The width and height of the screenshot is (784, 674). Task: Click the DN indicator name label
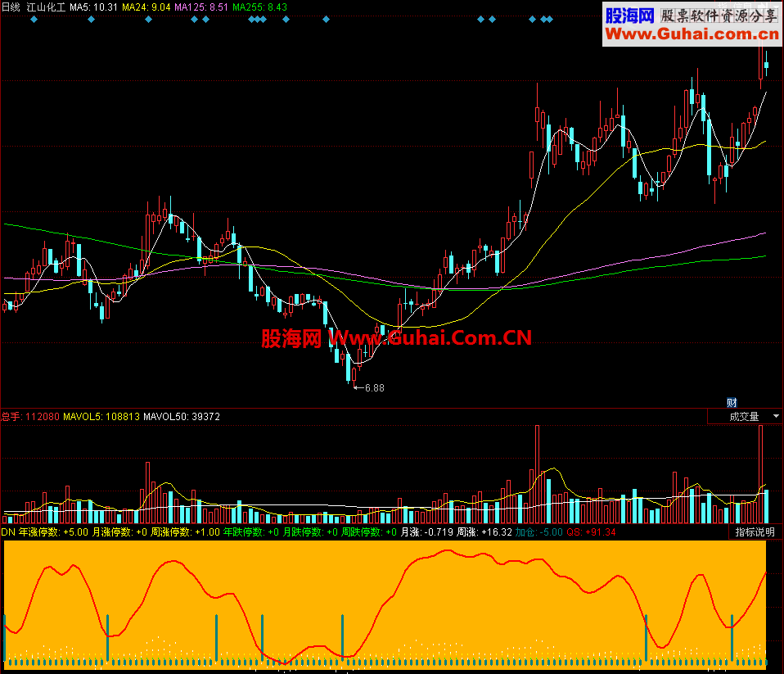click(7, 532)
